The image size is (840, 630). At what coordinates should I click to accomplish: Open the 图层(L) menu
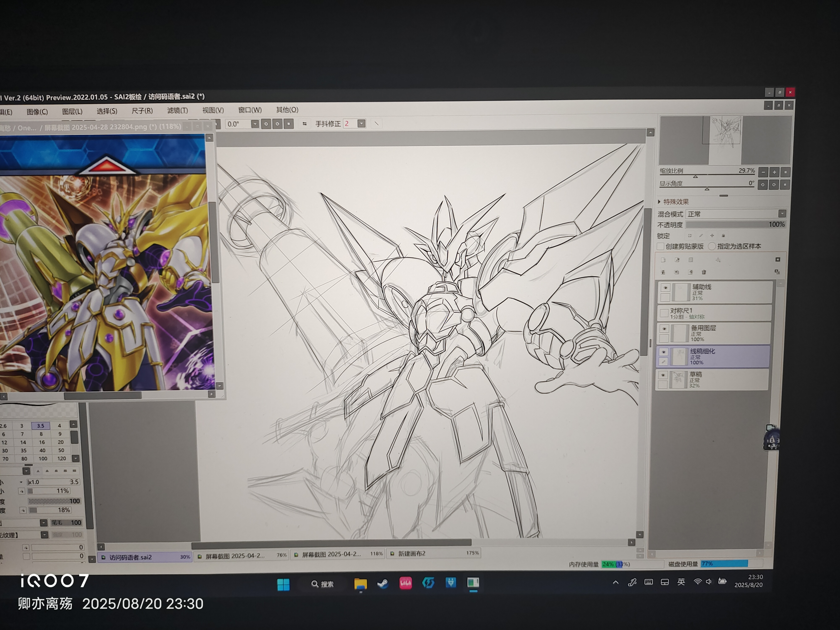pyautogui.click(x=72, y=111)
